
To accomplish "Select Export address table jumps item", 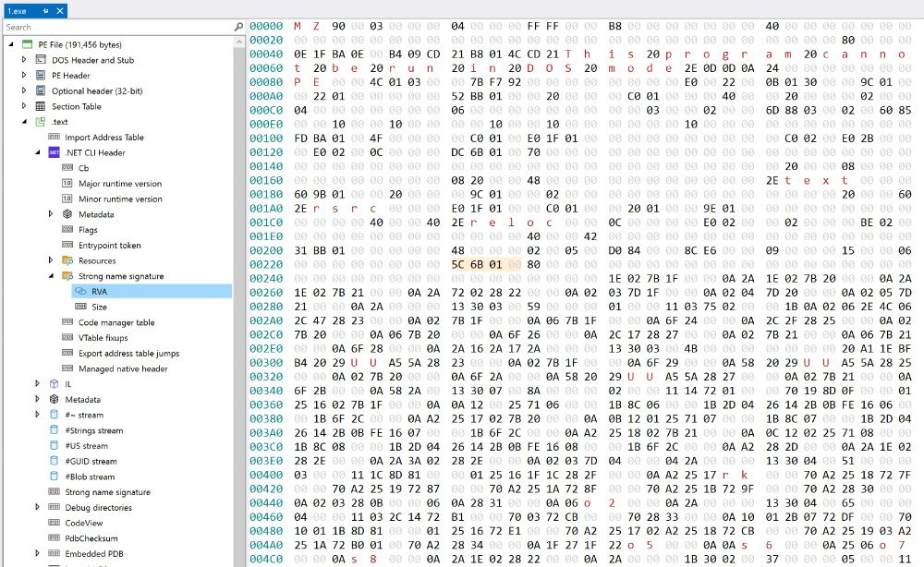I will (x=129, y=354).
